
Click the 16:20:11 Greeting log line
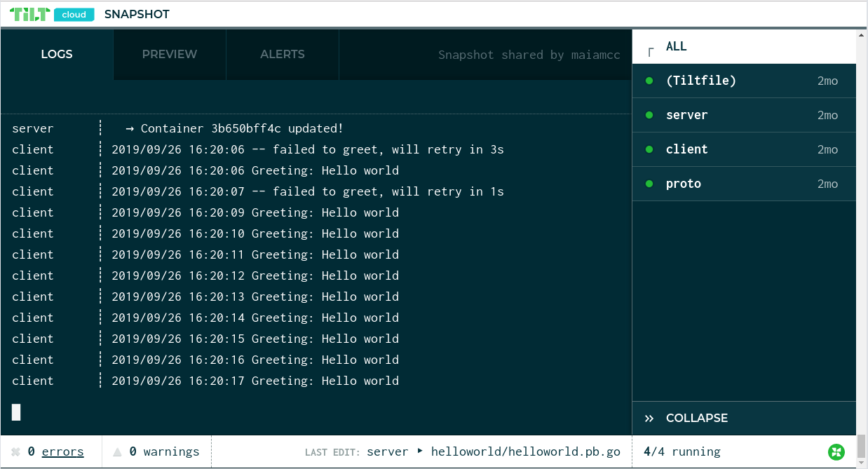tap(255, 254)
